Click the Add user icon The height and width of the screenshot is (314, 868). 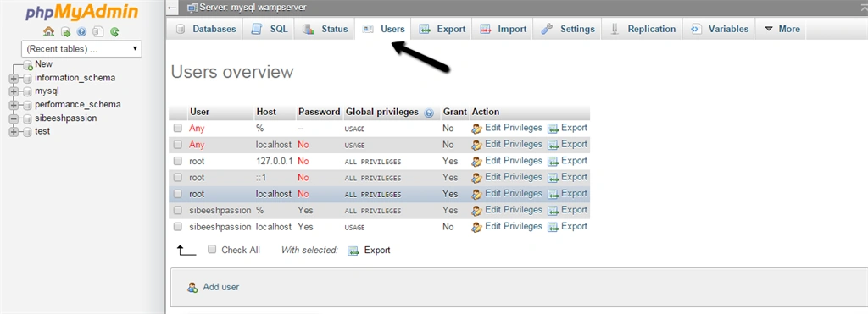192,288
